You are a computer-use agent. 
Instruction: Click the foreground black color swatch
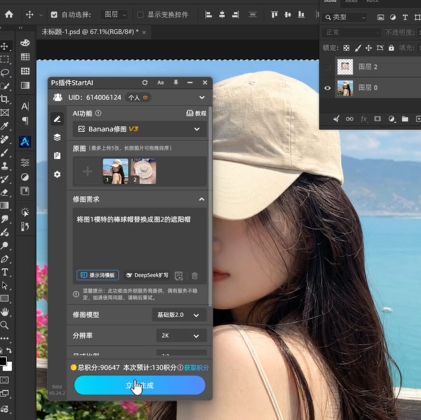2,361
